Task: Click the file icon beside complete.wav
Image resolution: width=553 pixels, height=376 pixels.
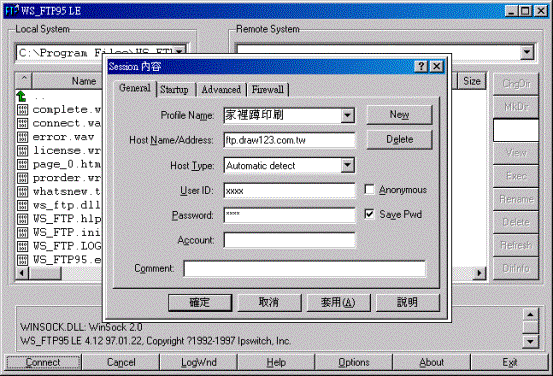Action: 22,110
